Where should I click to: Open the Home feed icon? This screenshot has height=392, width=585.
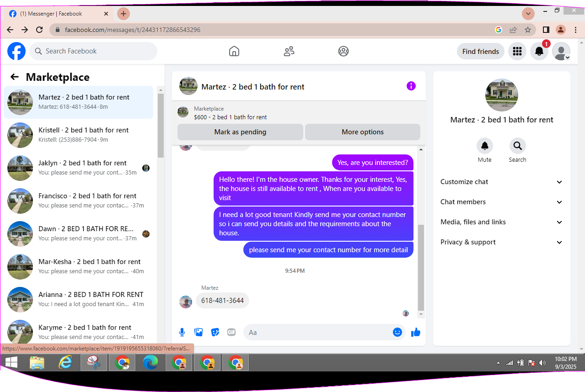[234, 51]
